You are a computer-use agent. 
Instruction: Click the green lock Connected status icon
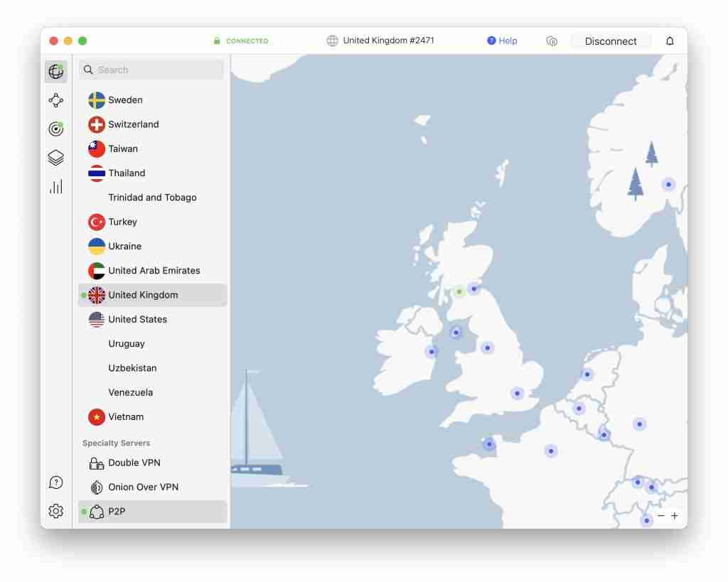(217, 41)
